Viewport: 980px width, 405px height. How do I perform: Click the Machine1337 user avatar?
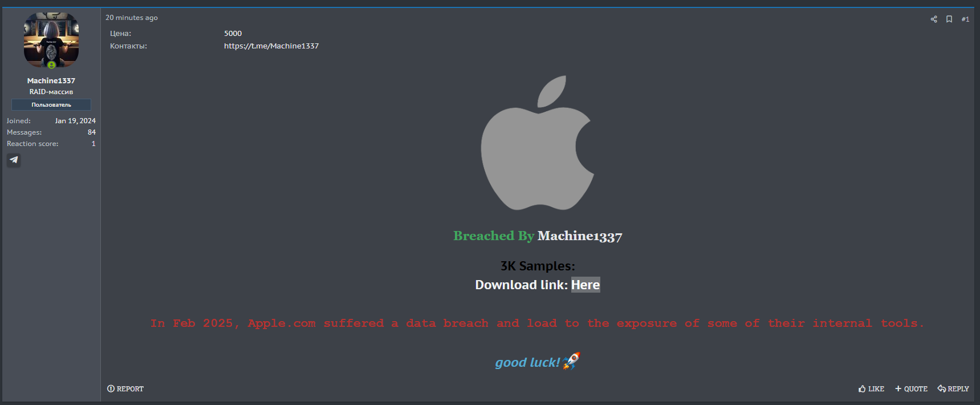click(51, 39)
